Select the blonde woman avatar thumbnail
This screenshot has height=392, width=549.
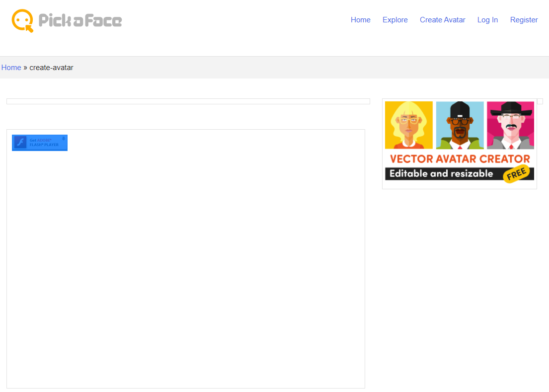[x=408, y=125]
